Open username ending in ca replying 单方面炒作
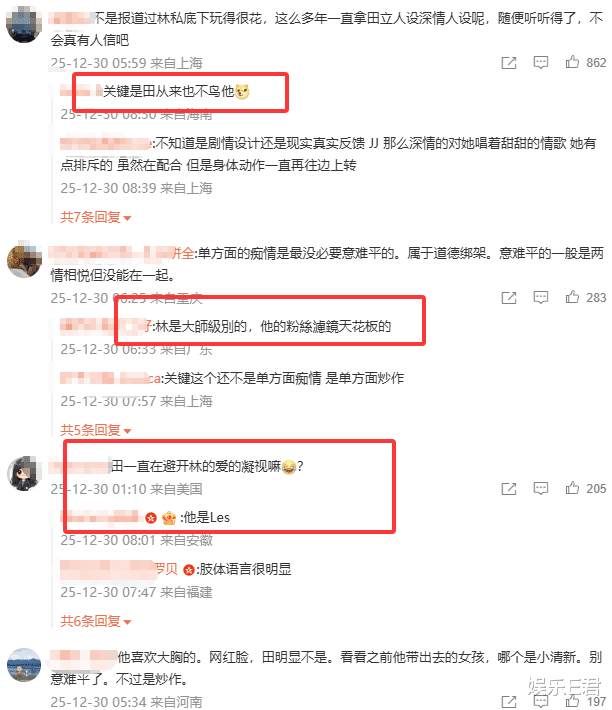This screenshot has width=612, height=710. tap(110, 378)
